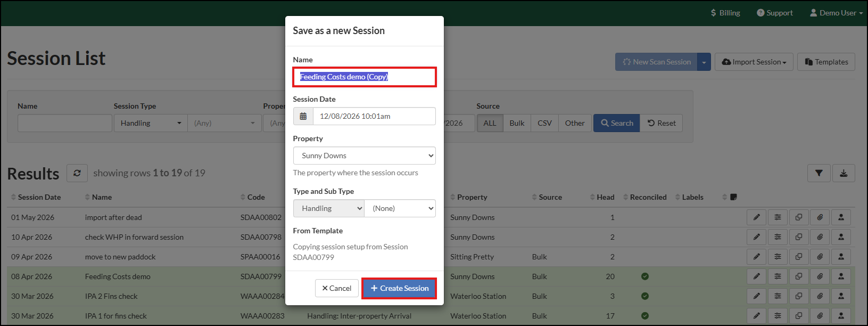Open the Demo User menu
This screenshot has width=868, height=326.
(x=836, y=13)
